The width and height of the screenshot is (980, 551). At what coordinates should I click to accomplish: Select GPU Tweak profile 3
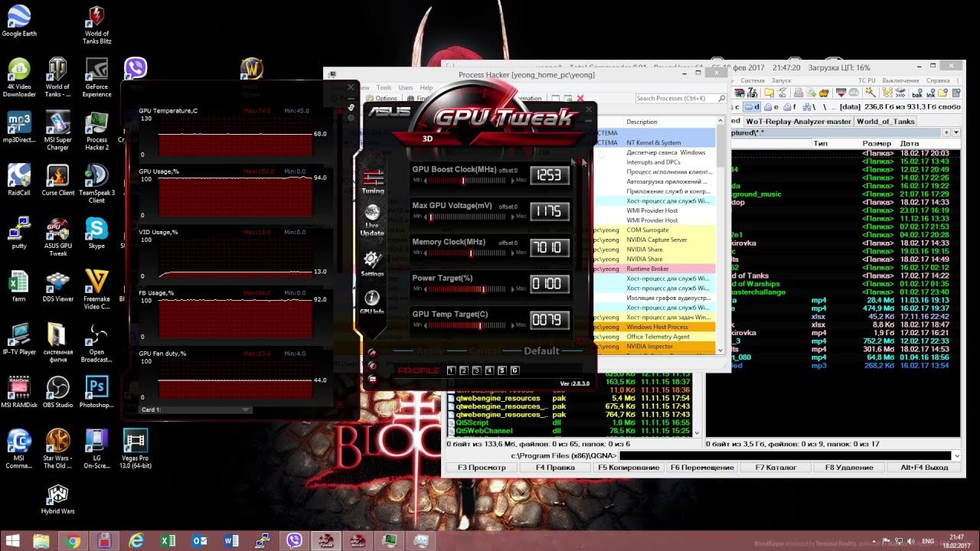(477, 370)
